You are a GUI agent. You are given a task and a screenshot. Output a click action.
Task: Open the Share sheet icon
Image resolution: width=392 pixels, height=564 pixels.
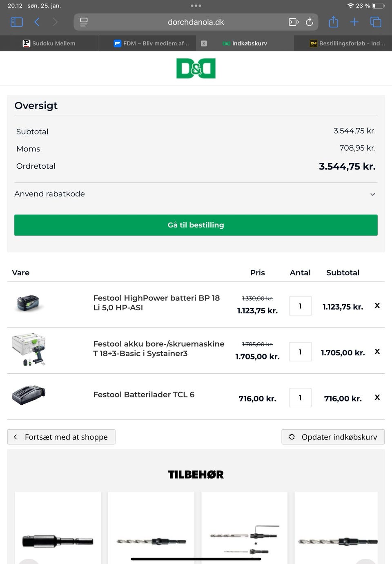333,22
